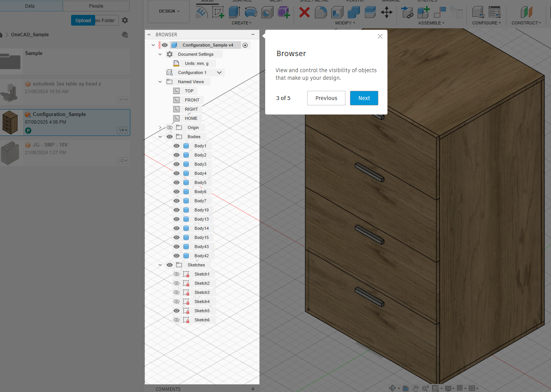
Task: Click Next in the Browser tour
Action: pyautogui.click(x=364, y=98)
